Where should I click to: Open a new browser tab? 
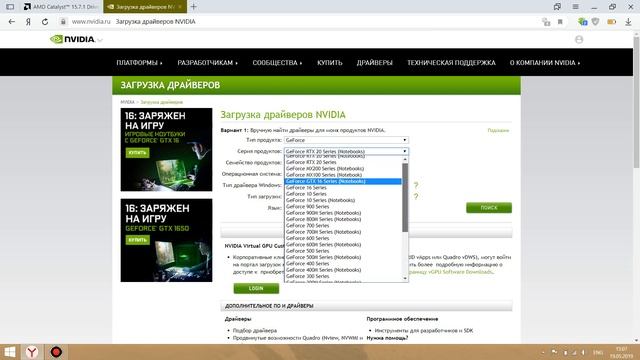pyautogui.click(x=193, y=7)
